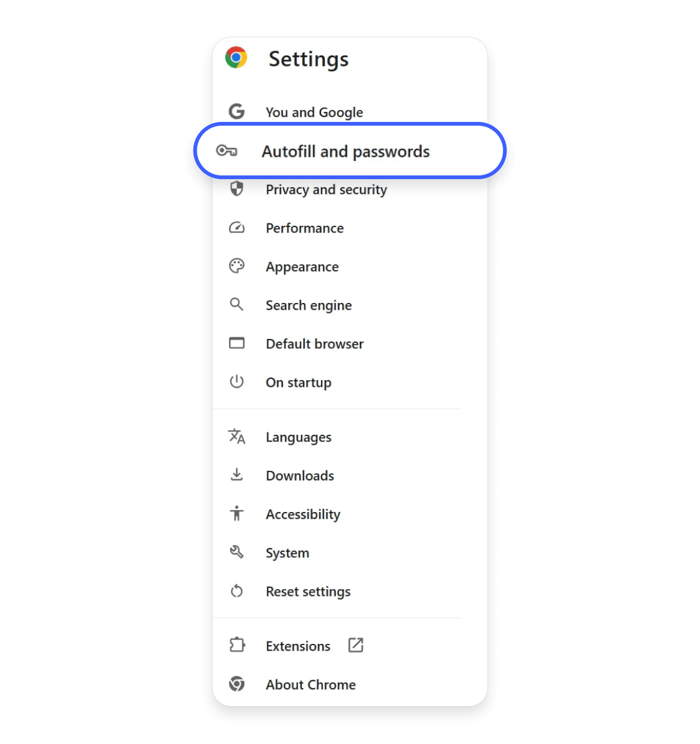Click the shield icon for Privacy and security
This screenshot has width=700, height=744.
(x=237, y=189)
